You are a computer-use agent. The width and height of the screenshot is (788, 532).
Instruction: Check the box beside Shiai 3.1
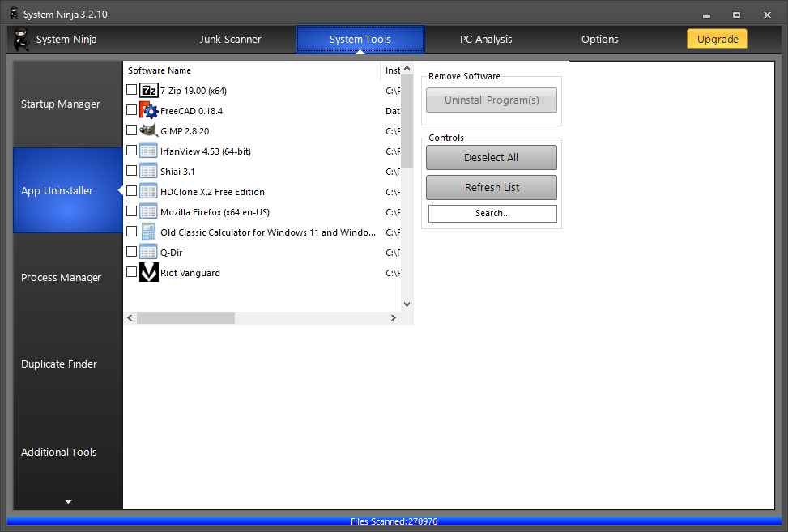coord(132,170)
